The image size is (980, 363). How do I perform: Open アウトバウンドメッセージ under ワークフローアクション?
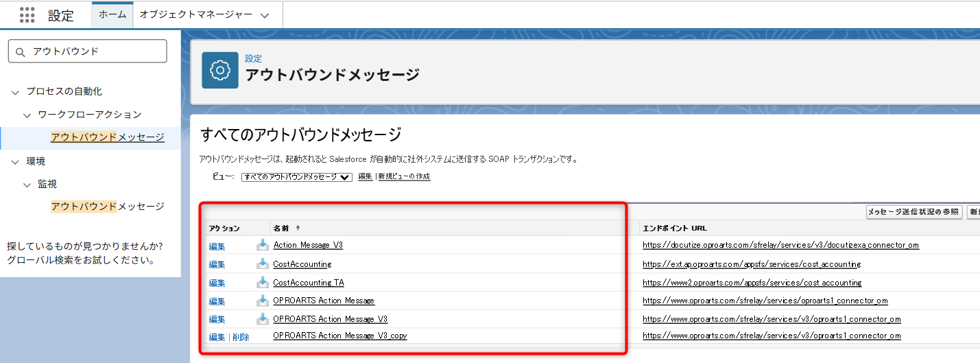tap(108, 137)
